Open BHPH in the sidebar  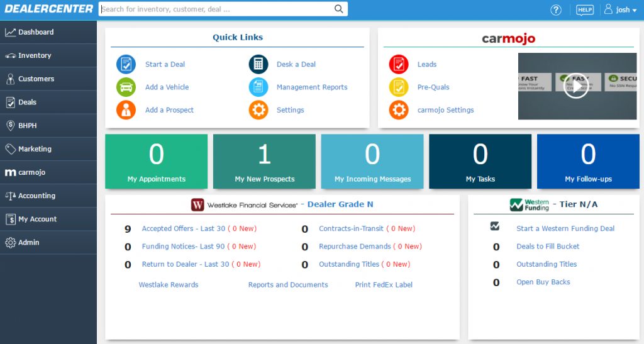48,126
